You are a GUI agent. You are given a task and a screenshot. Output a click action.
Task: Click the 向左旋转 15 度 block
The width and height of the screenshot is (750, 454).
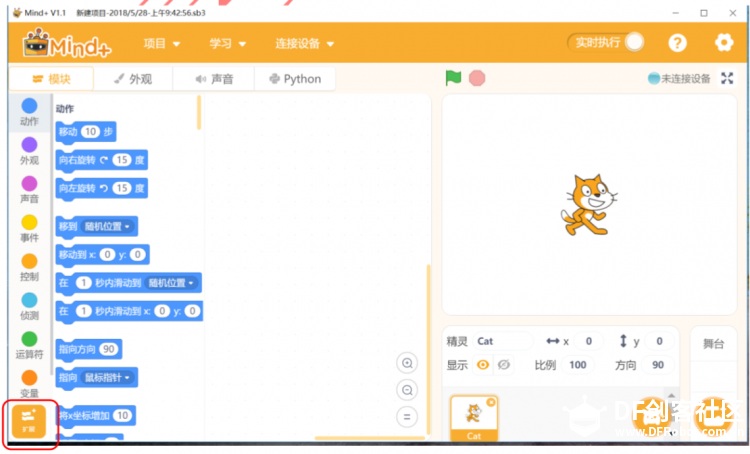tap(101, 188)
